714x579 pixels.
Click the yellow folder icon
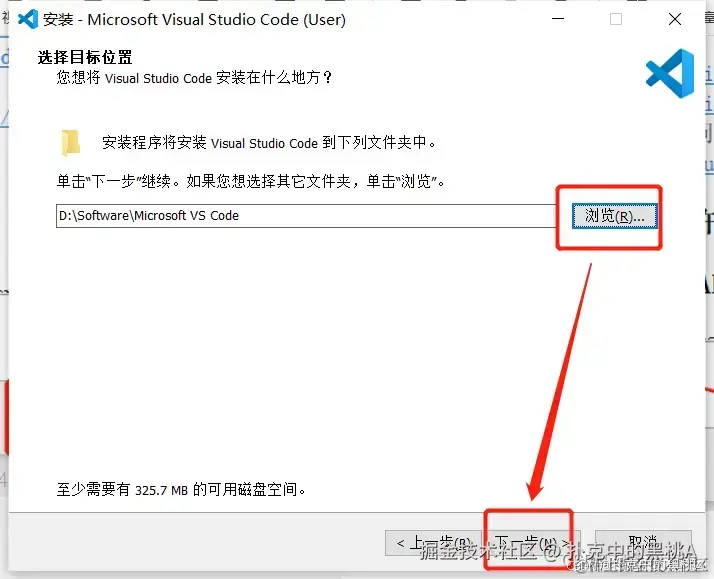[x=71, y=143]
